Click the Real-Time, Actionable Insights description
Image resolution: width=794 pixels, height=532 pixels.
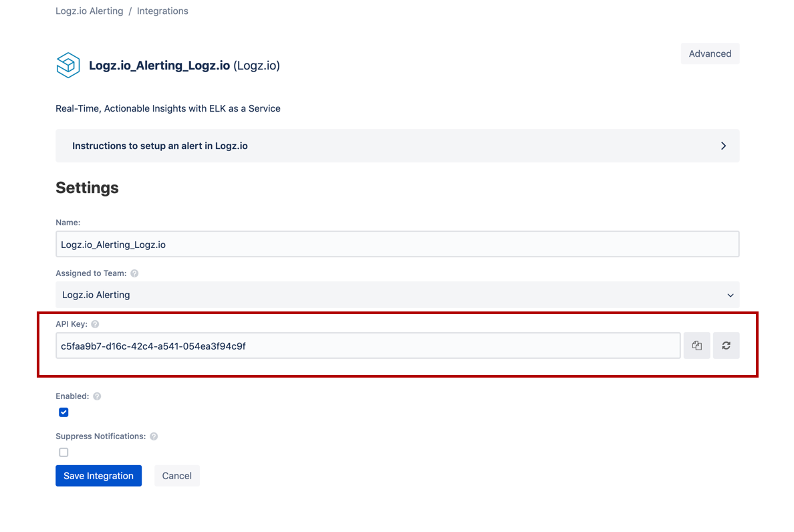(168, 109)
